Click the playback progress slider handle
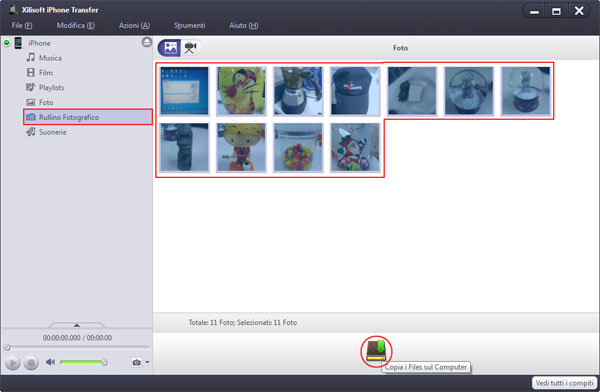 (x=7, y=348)
